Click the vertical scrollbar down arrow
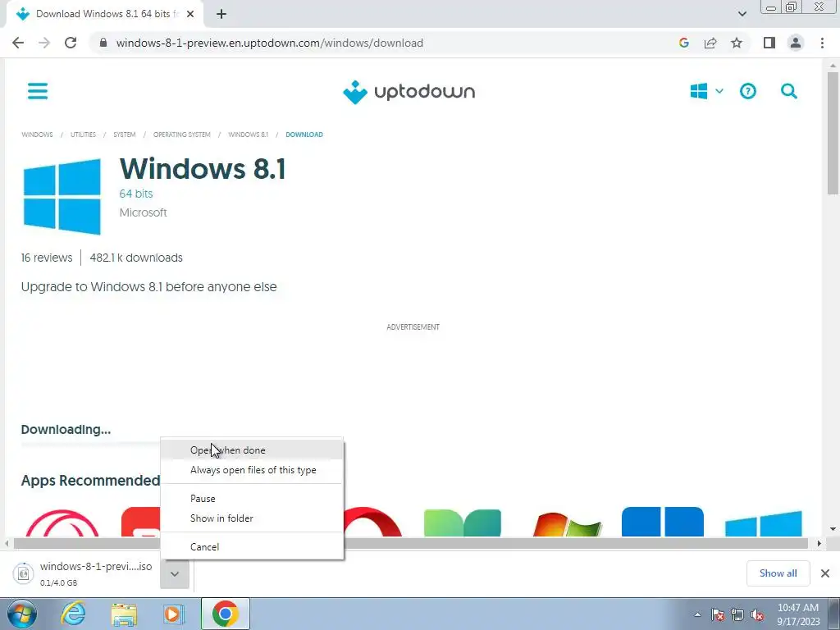The height and width of the screenshot is (630, 840). point(833,529)
